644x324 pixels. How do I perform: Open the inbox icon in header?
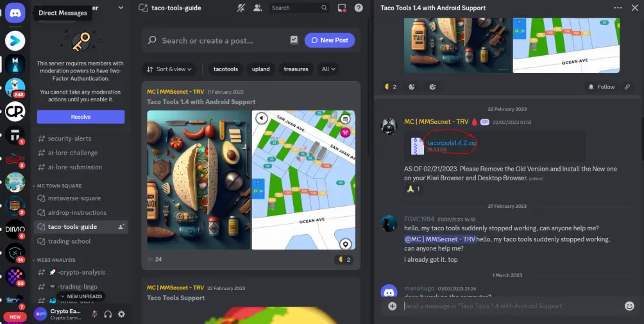pos(342,8)
